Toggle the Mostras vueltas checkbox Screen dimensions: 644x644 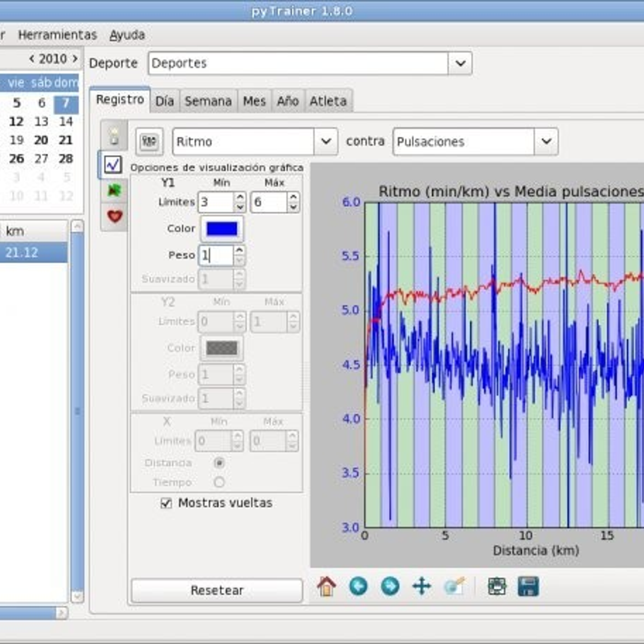click(166, 503)
